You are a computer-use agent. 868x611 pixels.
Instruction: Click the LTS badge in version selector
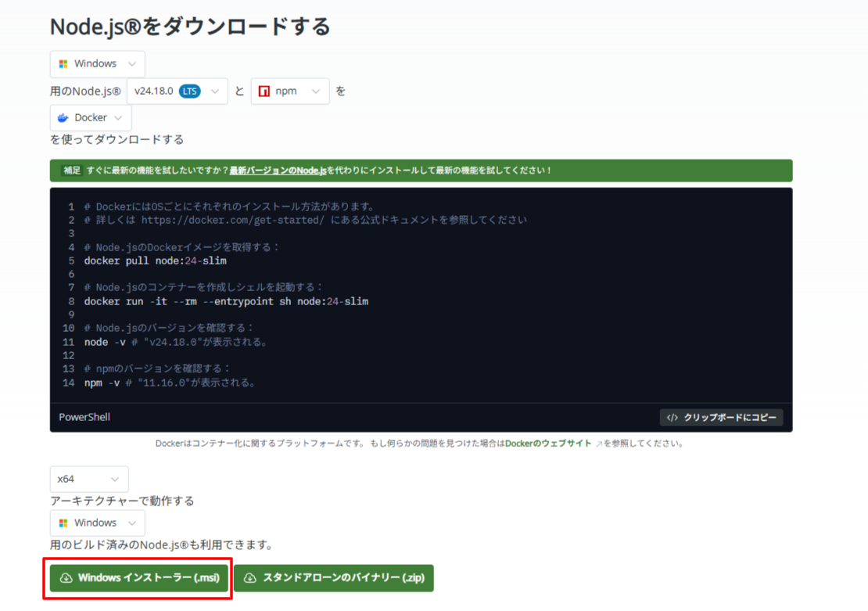click(x=190, y=92)
